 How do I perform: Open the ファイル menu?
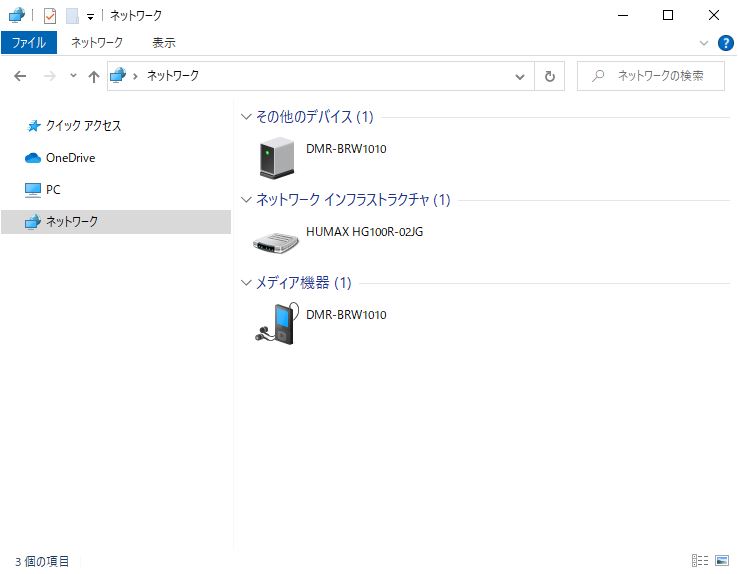(x=29, y=43)
